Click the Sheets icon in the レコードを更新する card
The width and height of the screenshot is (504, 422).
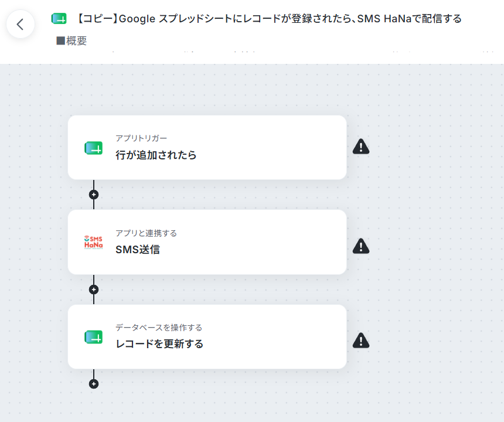(94, 337)
